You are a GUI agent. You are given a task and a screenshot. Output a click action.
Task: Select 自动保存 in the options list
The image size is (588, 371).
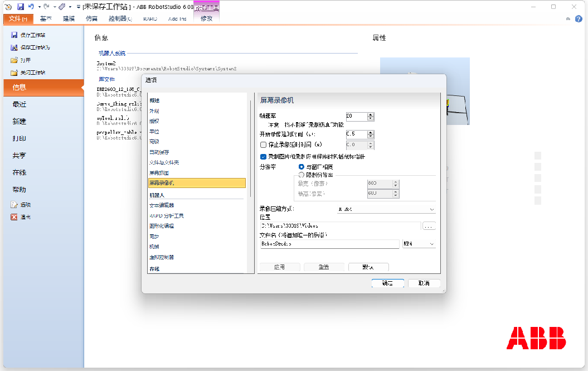pos(159,152)
